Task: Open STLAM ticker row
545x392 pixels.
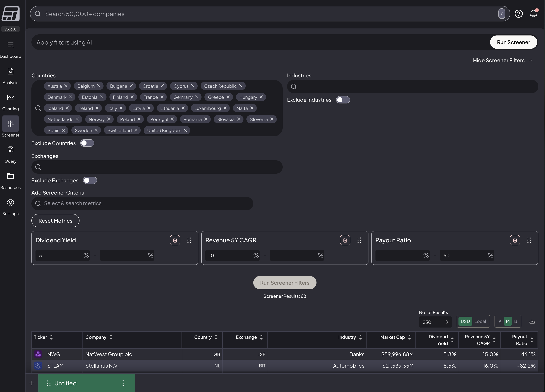Action: [x=285, y=366]
